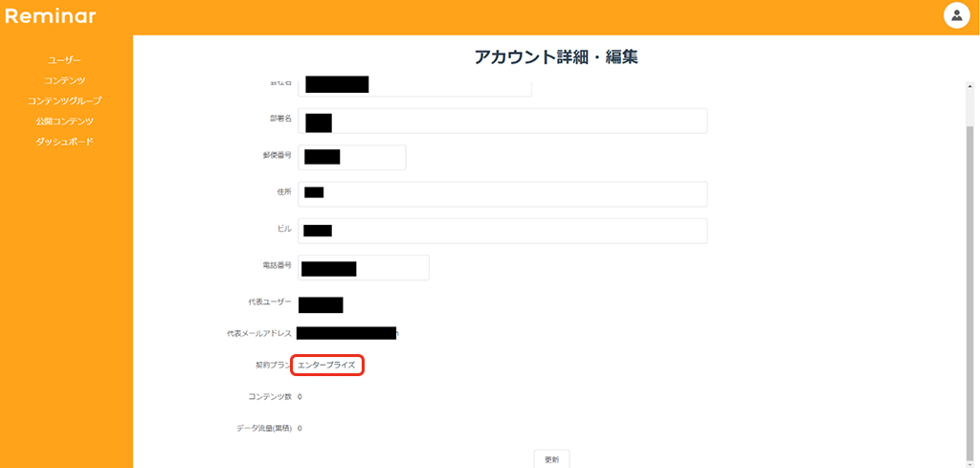
Task: Focus the ビル input field
Action: click(502, 231)
